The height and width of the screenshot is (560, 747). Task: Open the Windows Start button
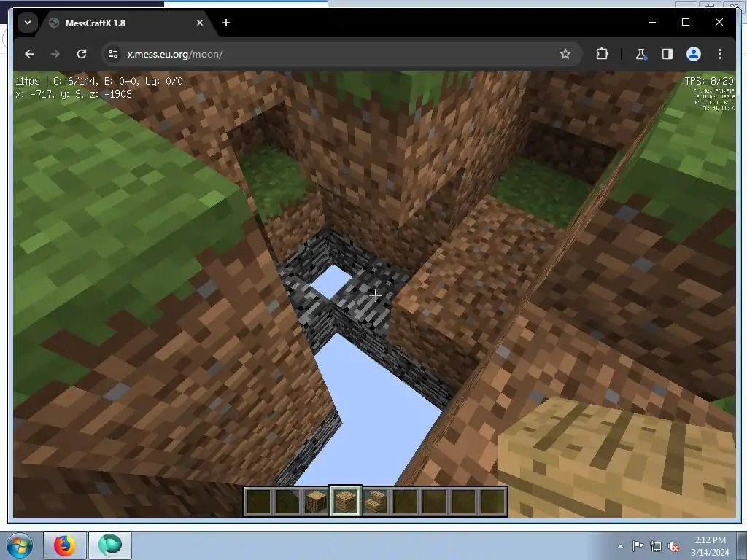20,545
